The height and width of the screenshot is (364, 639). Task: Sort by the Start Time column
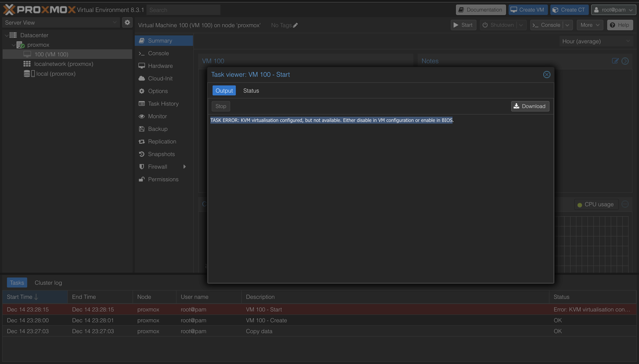pos(35,297)
